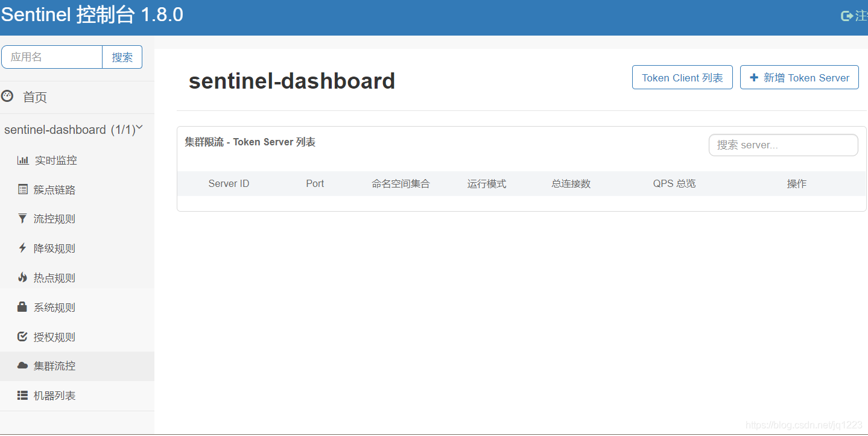Click the Sentinel 控制台 1.8.0 title
The image size is (868, 436).
pyautogui.click(x=92, y=14)
